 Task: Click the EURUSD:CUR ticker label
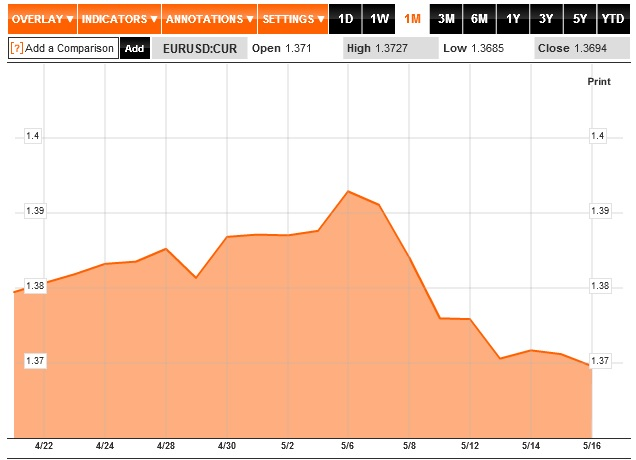(x=199, y=48)
